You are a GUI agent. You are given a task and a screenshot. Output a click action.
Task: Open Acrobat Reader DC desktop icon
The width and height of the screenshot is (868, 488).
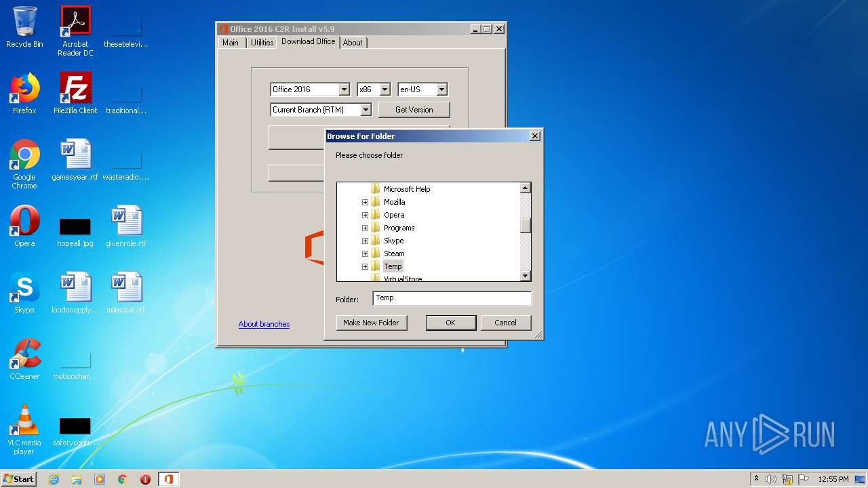pos(75,31)
